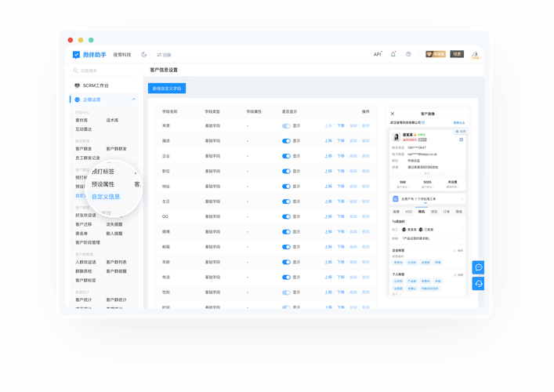Toggle display switch for the 来源 field
554x392 pixels.
pyautogui.click(x=286, y=126)
